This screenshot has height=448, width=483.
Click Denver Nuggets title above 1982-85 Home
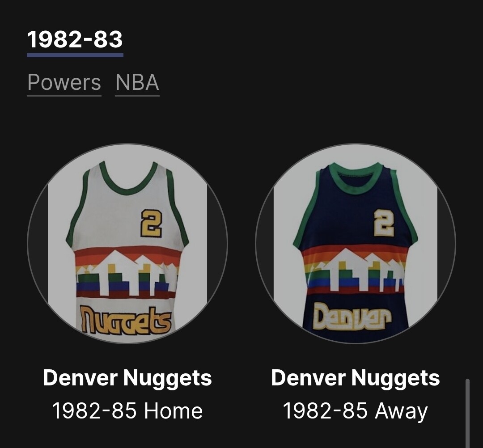pyautogui.click(x=127, y=378)
